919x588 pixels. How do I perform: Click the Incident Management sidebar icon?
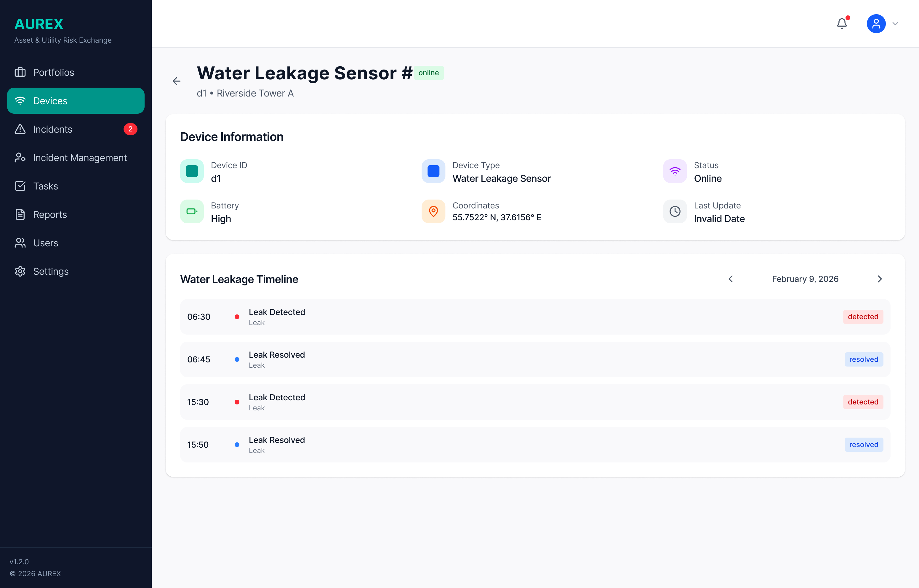pos(20,157)
